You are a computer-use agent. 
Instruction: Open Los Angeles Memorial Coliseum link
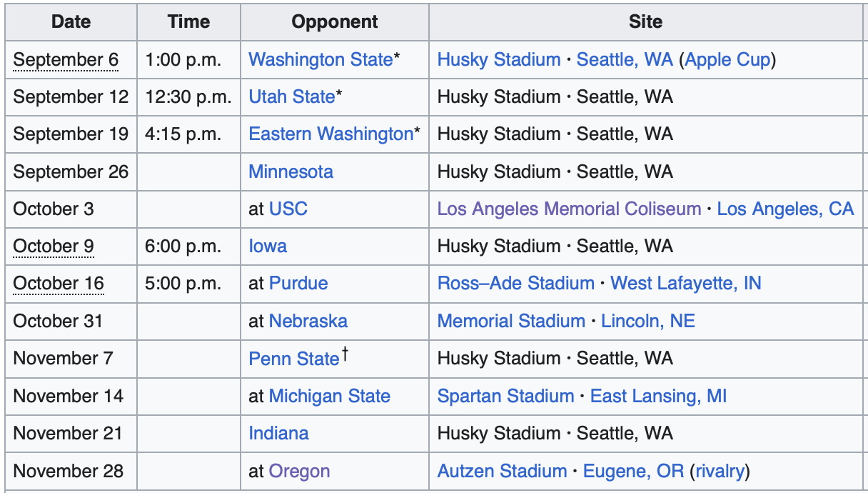569,209
